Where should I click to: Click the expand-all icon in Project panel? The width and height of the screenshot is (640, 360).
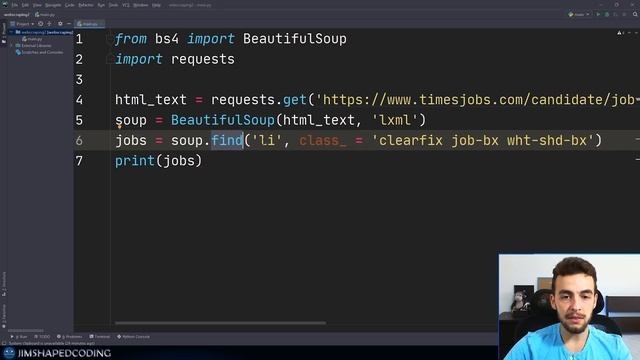click(49, 24)
